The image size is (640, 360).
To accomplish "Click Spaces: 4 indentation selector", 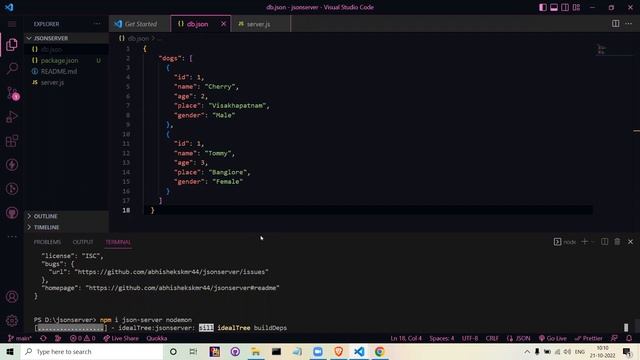I will coord(442,338).
